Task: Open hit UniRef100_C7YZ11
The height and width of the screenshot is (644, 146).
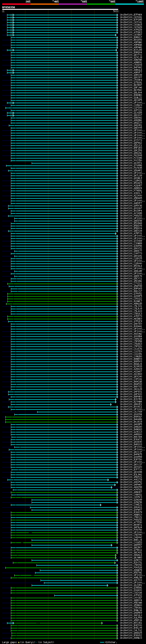Action: pos(131,284)
